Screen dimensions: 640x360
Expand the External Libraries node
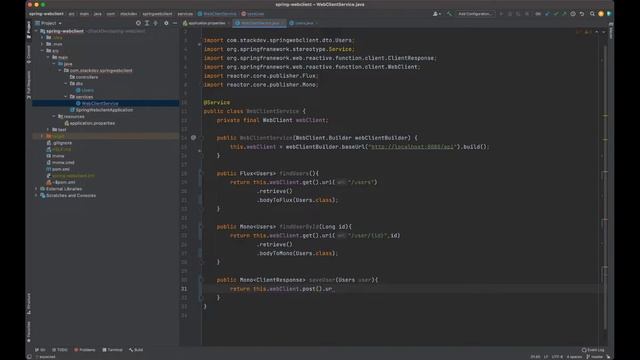(x=37, y=189)
